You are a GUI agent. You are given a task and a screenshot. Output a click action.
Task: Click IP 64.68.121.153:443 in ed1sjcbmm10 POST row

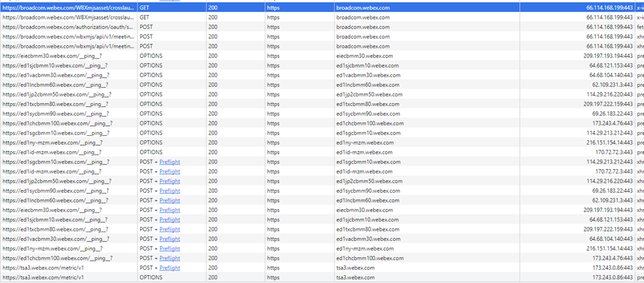pyautogui.click(x=611, y=220)
